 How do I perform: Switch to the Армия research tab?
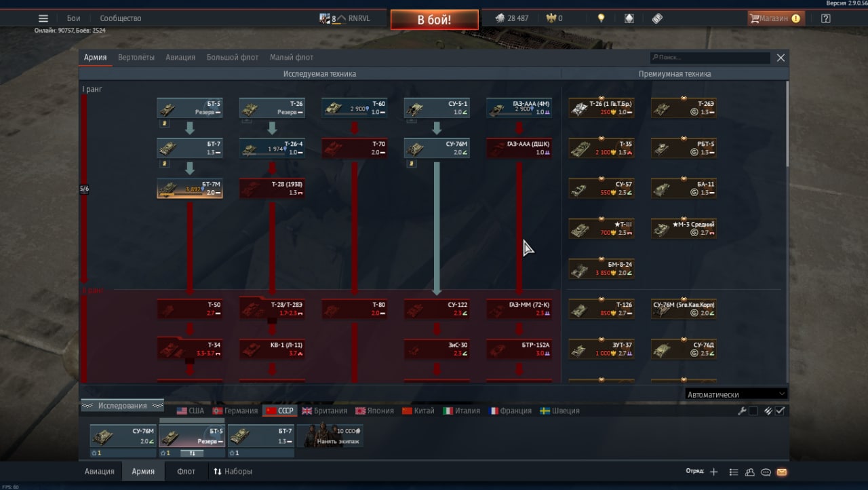(95, 57)
